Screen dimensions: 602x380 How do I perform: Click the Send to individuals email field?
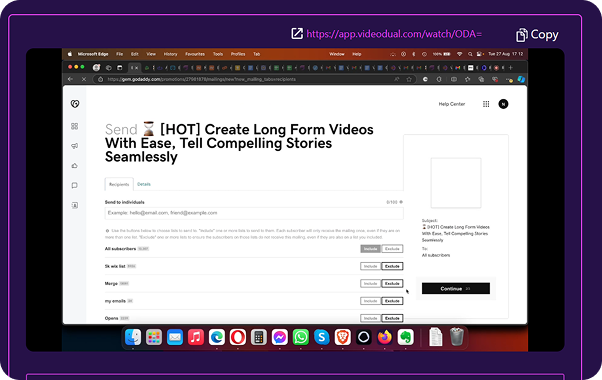[x=254, y=213]
